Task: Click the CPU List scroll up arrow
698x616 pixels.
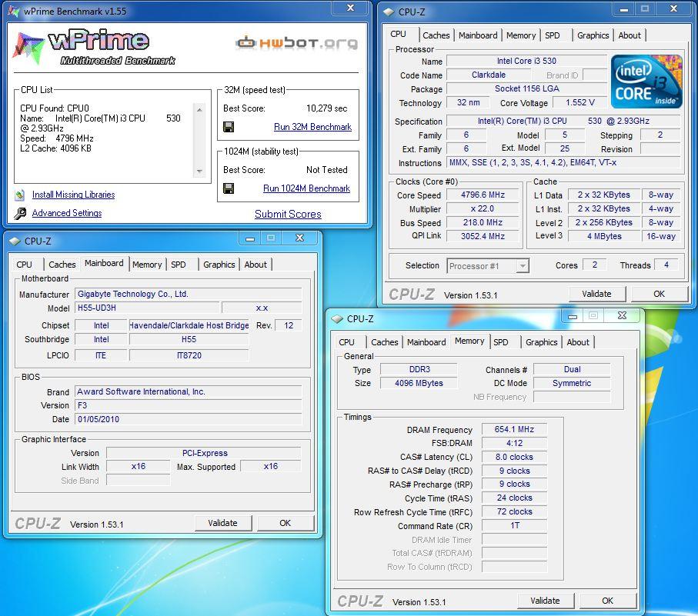Action: click(199, 109)
